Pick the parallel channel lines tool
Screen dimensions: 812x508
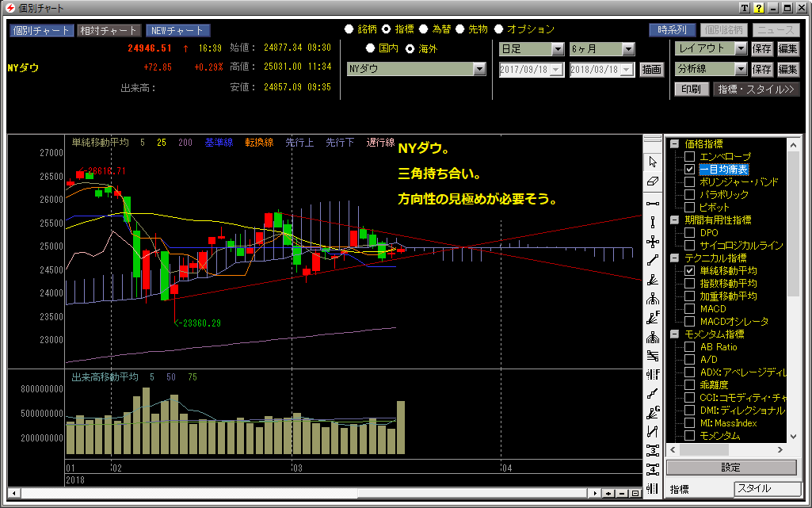(x=653, y=356)
